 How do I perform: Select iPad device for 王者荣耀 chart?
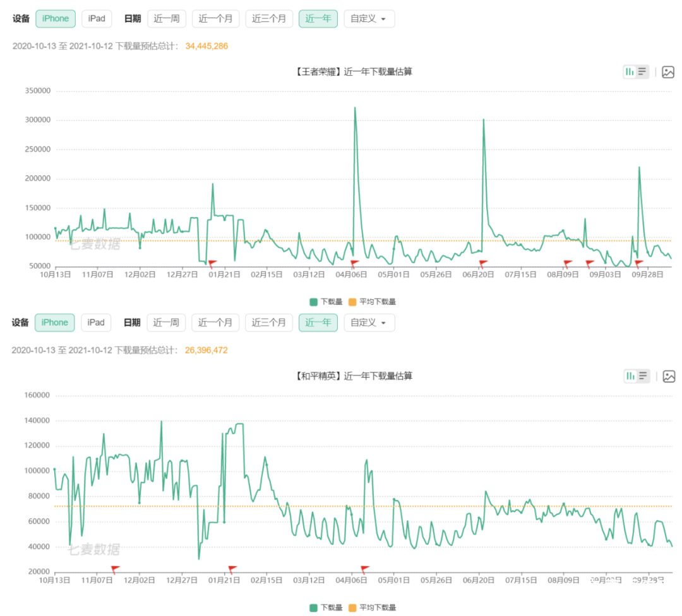(97, 18)
